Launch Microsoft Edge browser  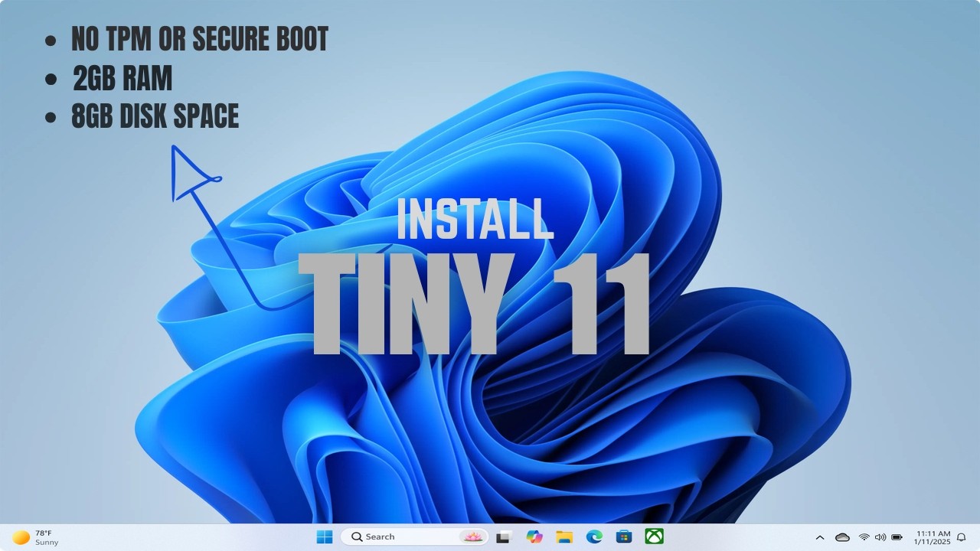tap(594, 536)
